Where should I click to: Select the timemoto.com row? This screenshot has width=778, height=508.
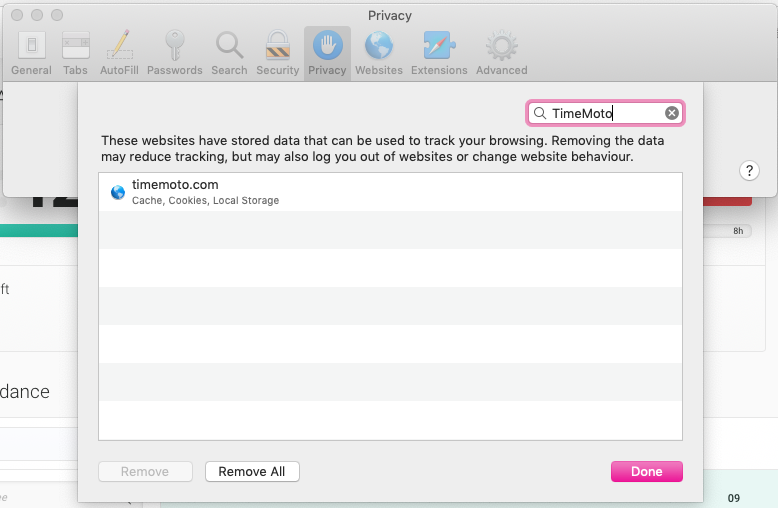(x=390, y=192)
